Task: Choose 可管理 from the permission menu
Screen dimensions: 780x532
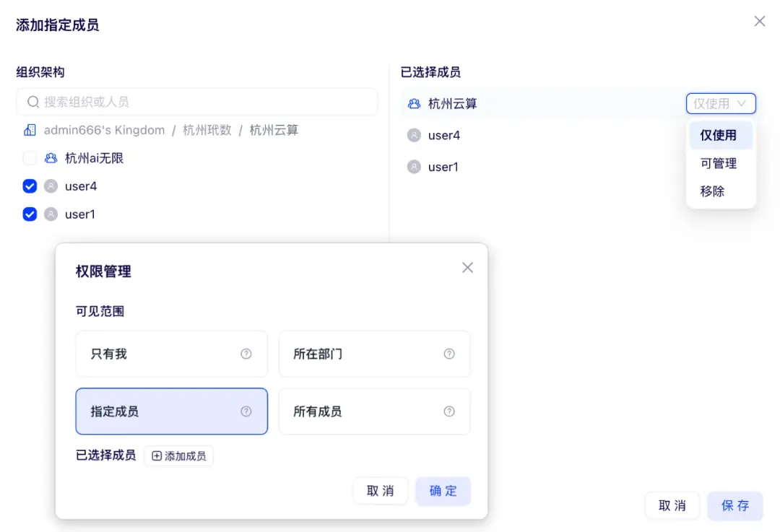Action: click(x=719, y=163)
